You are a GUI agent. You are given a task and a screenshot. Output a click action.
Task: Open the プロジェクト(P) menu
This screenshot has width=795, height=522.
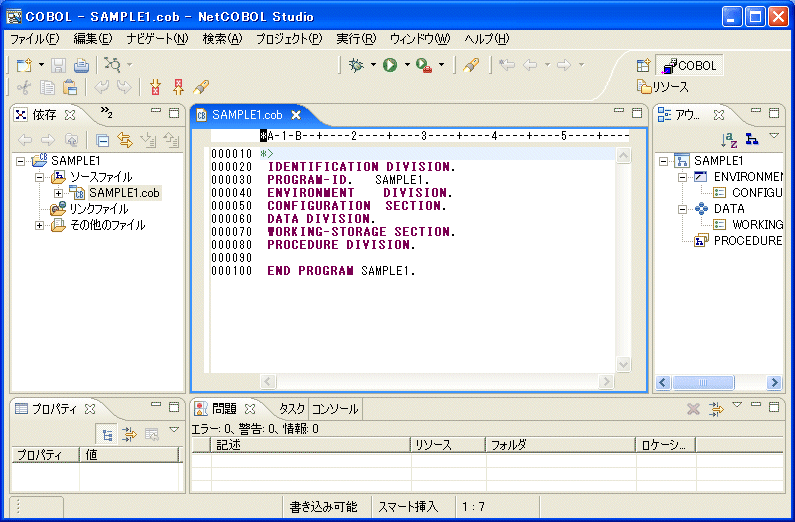coord(289,39)
